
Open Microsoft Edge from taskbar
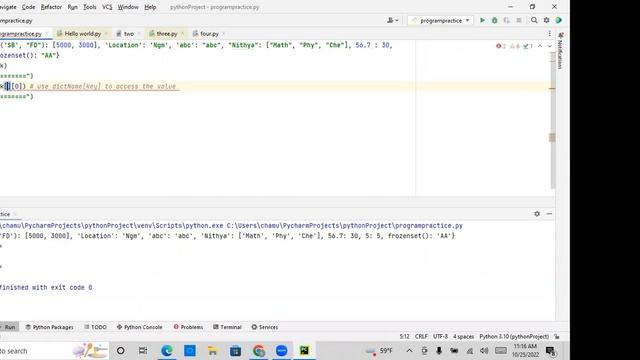coord(167,351)
